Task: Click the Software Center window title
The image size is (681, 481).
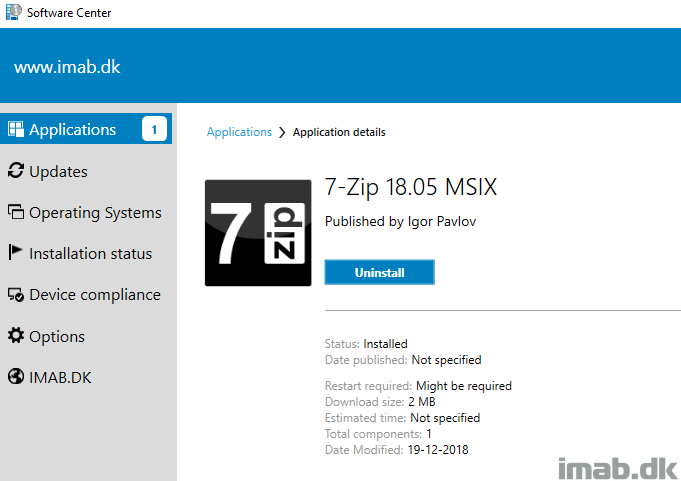Action: coord(69,13)
